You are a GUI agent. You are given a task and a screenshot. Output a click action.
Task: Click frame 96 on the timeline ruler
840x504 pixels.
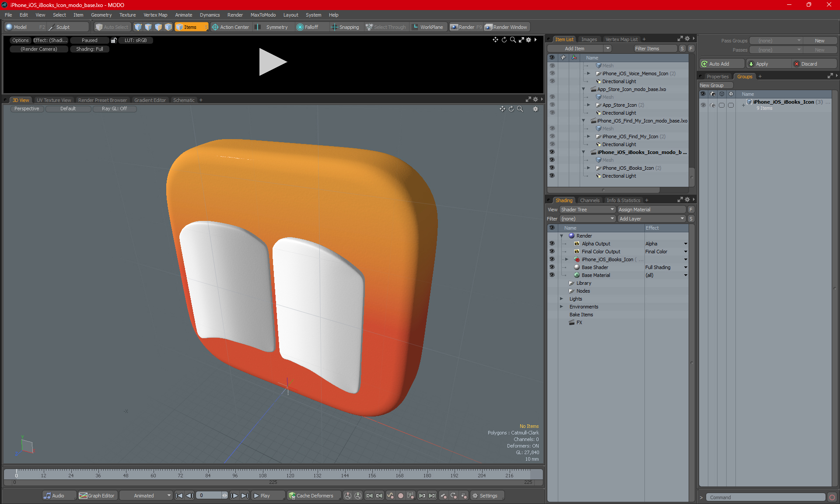[x=235, y=476]
